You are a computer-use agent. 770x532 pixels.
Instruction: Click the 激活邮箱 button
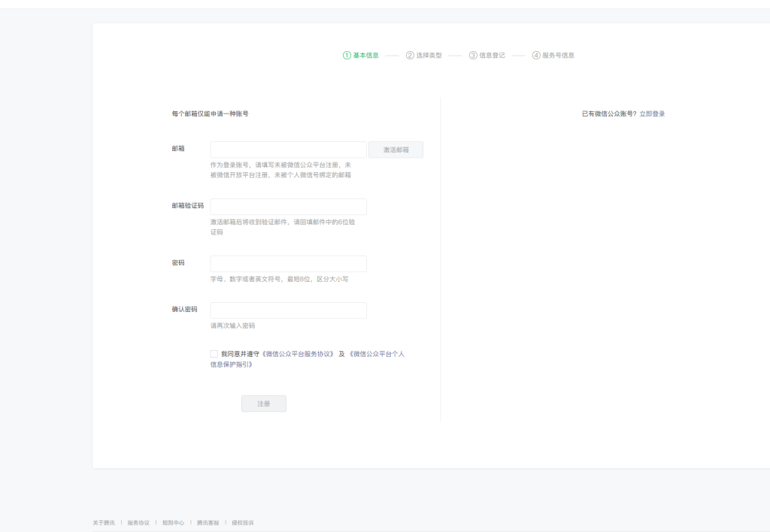pos(396,150)
